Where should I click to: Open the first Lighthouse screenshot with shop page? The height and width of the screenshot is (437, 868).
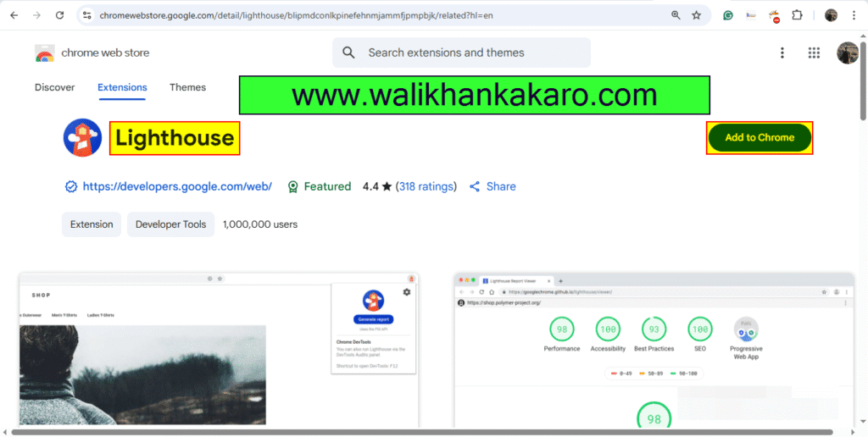(x=219, y=350)
